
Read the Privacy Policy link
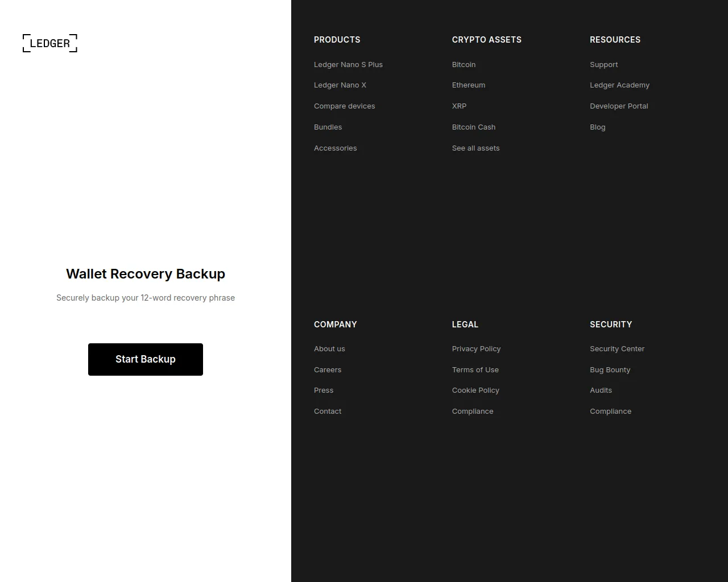coord(476,349)
